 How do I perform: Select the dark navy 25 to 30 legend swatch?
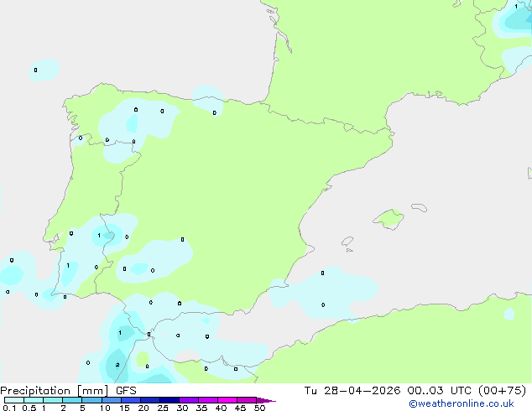(x=170, y=401)
